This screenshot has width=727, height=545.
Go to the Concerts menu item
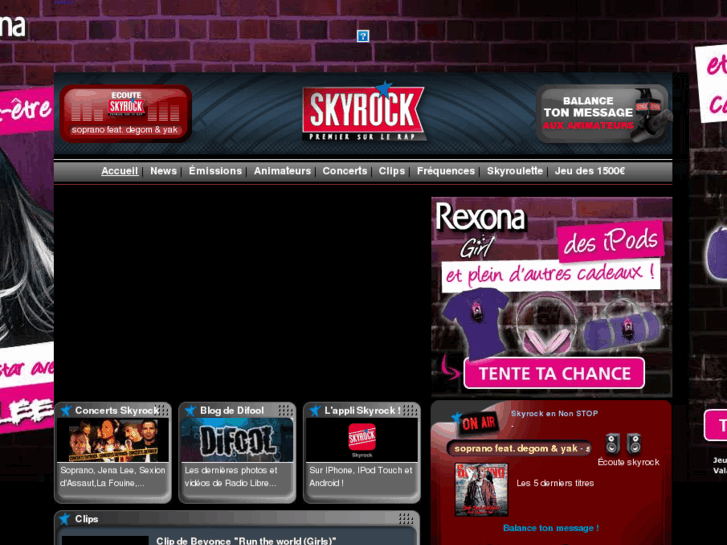point(344,171)
